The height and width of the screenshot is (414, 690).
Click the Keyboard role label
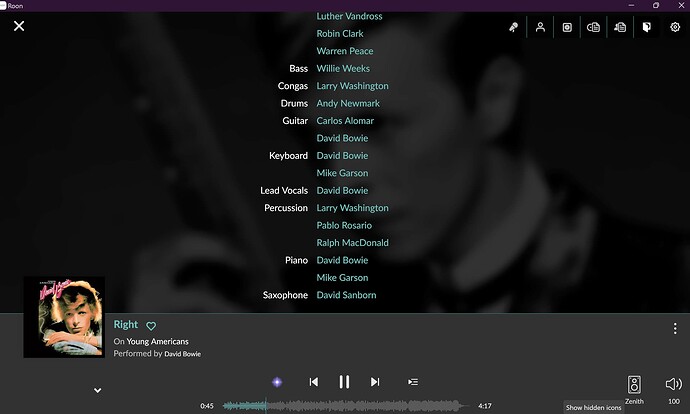[288, 156]
